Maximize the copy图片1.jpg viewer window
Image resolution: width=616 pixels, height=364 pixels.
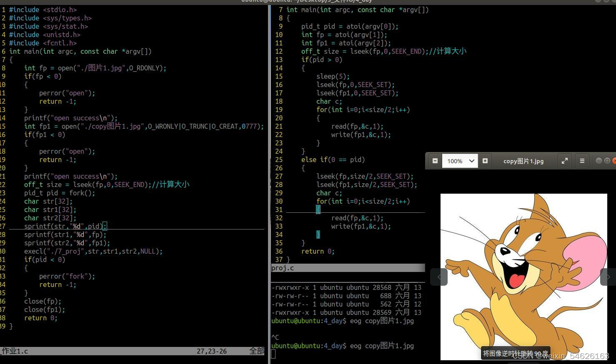(607, 161)
